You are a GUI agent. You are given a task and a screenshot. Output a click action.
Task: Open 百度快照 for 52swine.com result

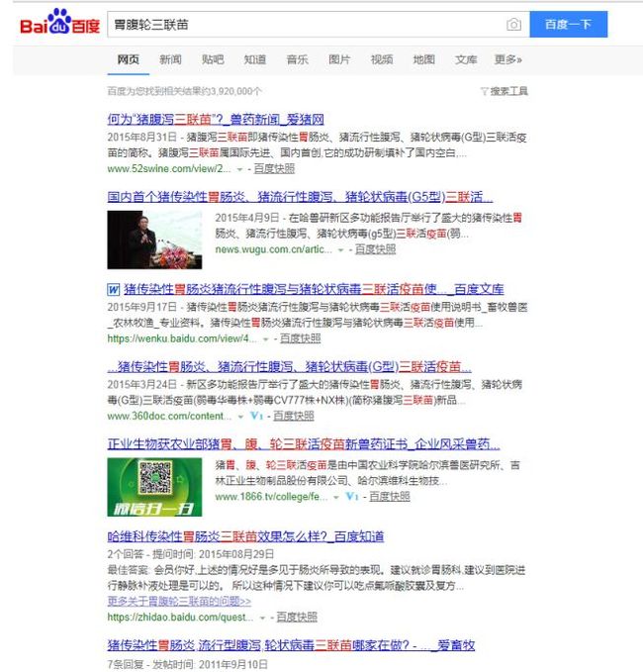(x=274, y=169)
